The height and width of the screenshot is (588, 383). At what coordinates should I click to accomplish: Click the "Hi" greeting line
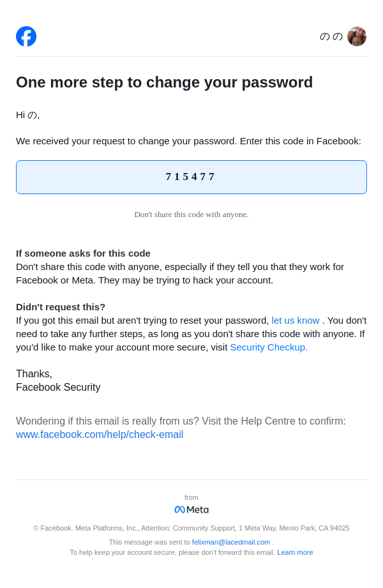tap(28, 115)
